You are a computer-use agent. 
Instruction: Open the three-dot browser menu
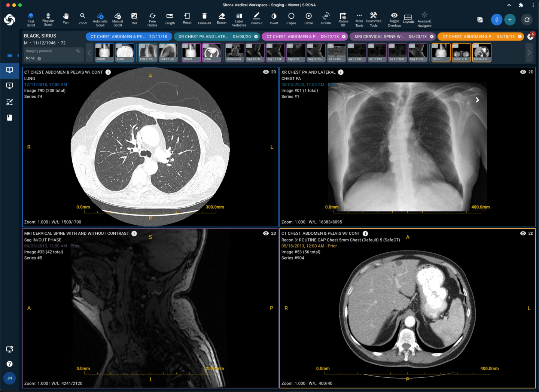(533, 5)
